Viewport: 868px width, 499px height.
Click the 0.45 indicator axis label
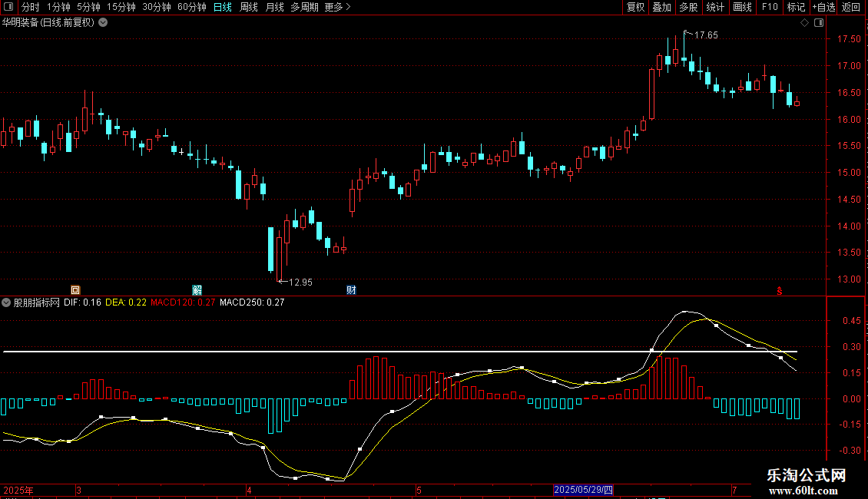click(x=851, y=321)
